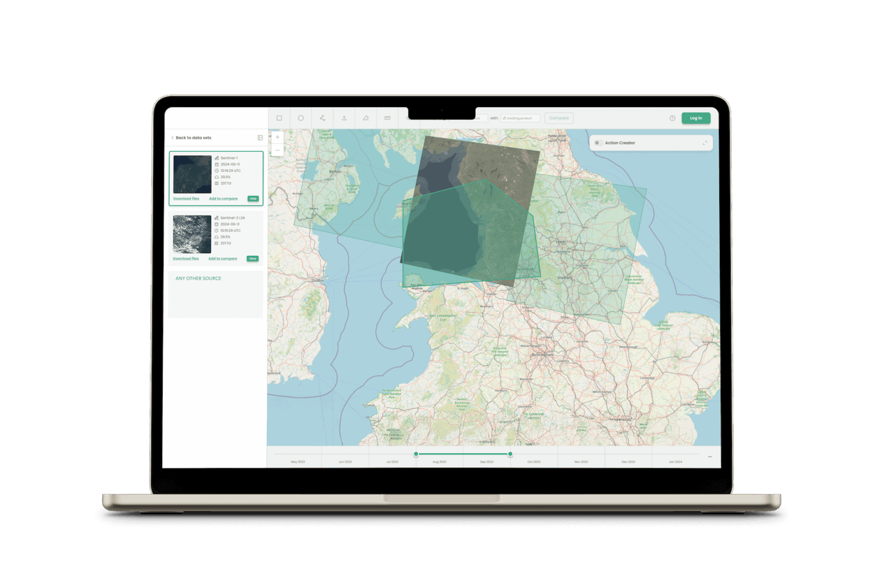Click the Sentinel-1 cloud cover icon
882x588 pixels.
click(x=217, y=177)
